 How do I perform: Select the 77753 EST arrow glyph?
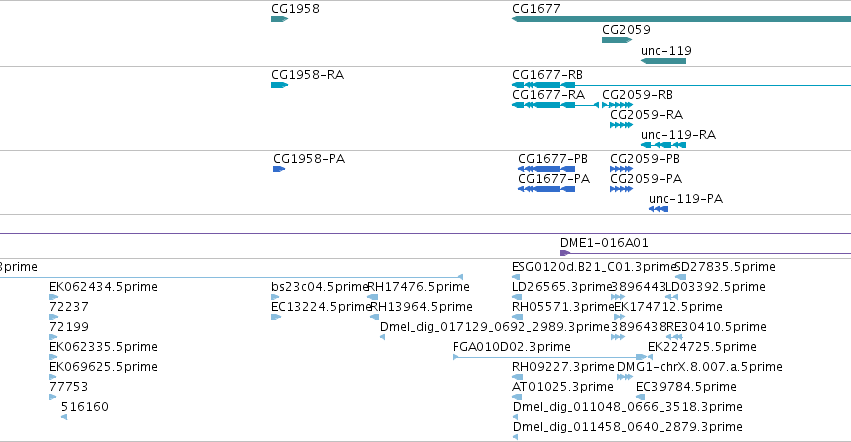(52, 397)
